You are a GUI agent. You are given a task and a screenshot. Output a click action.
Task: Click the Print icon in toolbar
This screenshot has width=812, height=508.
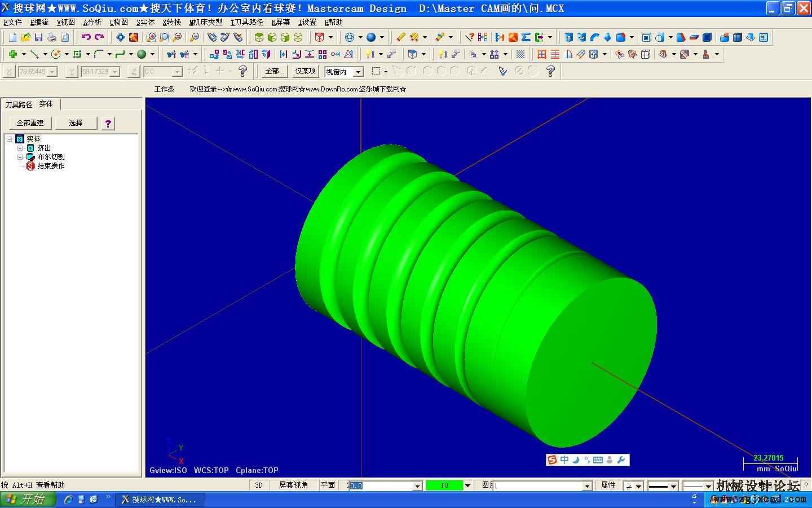point(51,37)
